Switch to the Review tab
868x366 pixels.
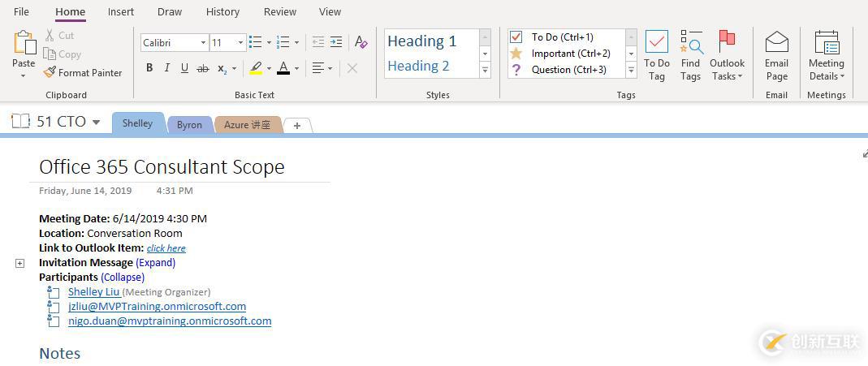pos(279,11)
